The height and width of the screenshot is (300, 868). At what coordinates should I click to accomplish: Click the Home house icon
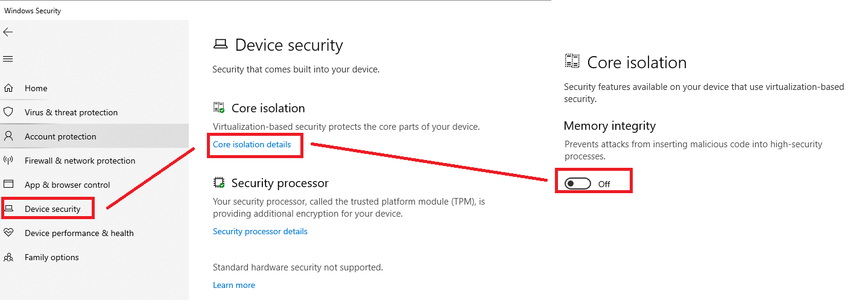coord(8,88)
